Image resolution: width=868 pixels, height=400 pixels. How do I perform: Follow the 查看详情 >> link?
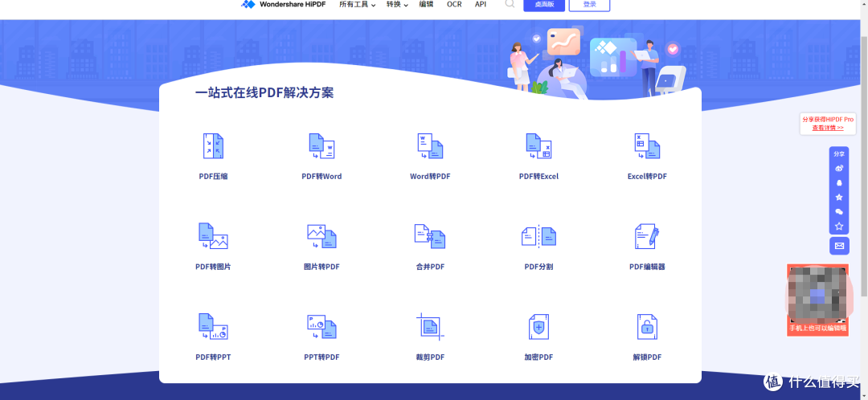[828, 128]
